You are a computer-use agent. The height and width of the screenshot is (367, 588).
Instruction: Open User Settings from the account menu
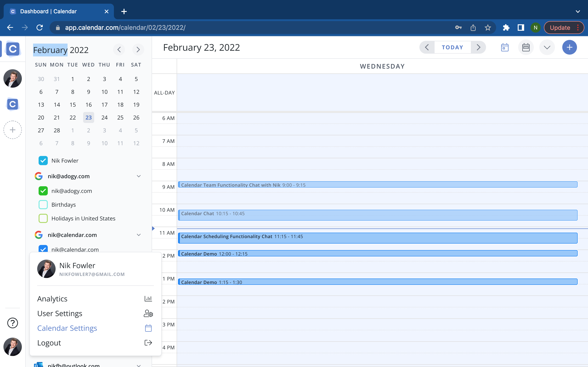coord(59,313)
